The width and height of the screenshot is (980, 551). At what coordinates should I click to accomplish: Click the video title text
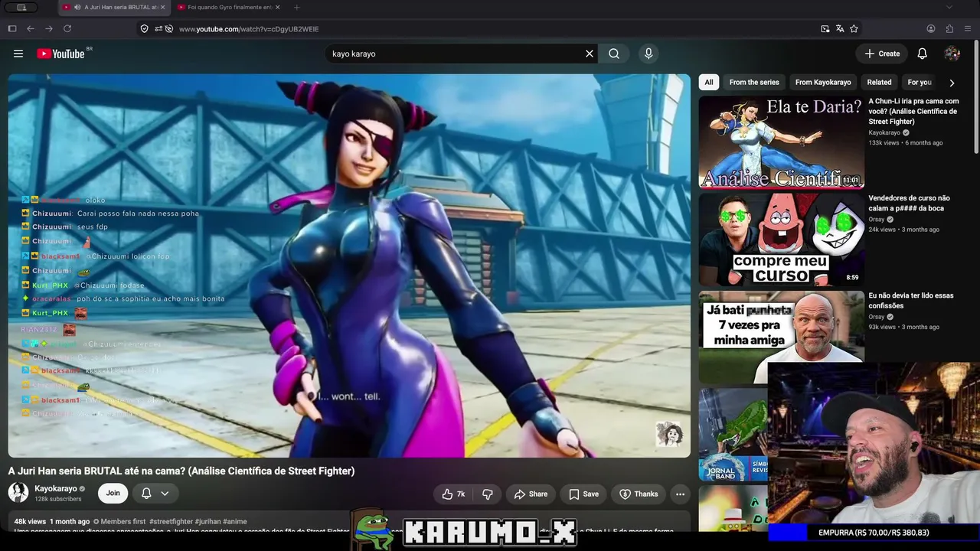tap(181, 471)
